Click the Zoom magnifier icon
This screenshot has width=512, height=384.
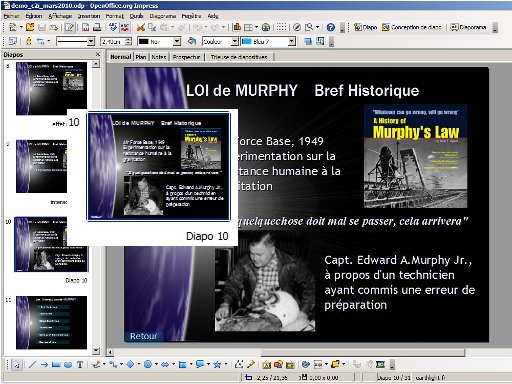coord(309,27)
